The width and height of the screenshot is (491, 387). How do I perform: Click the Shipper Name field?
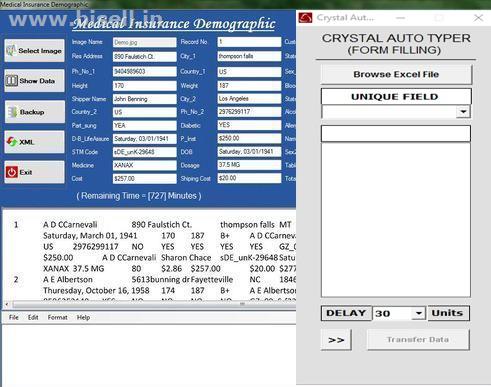pyautogui.click(x=144, y=99)
